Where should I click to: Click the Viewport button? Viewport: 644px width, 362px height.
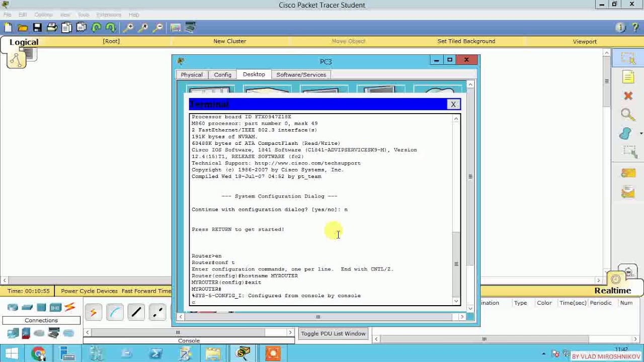(x=585, y=42)
